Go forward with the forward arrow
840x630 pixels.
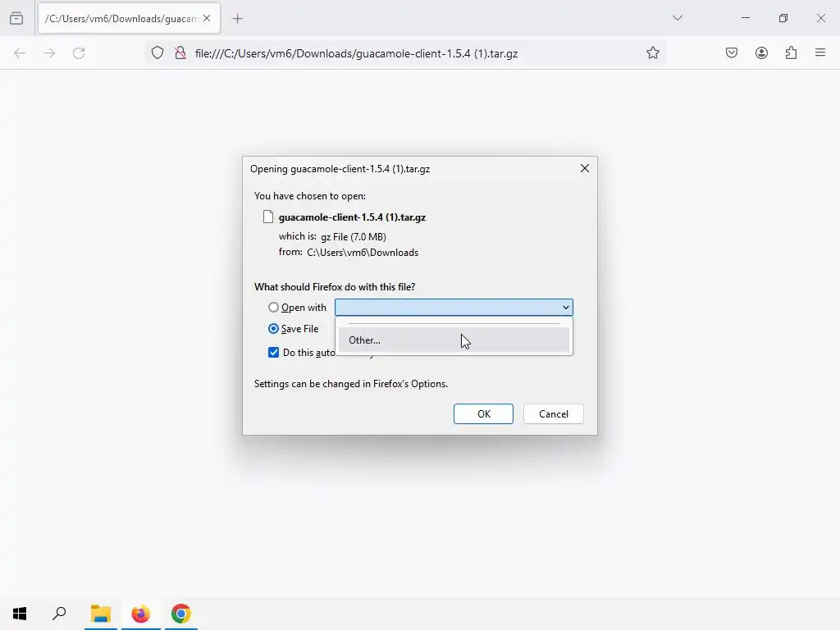point(49,53)
